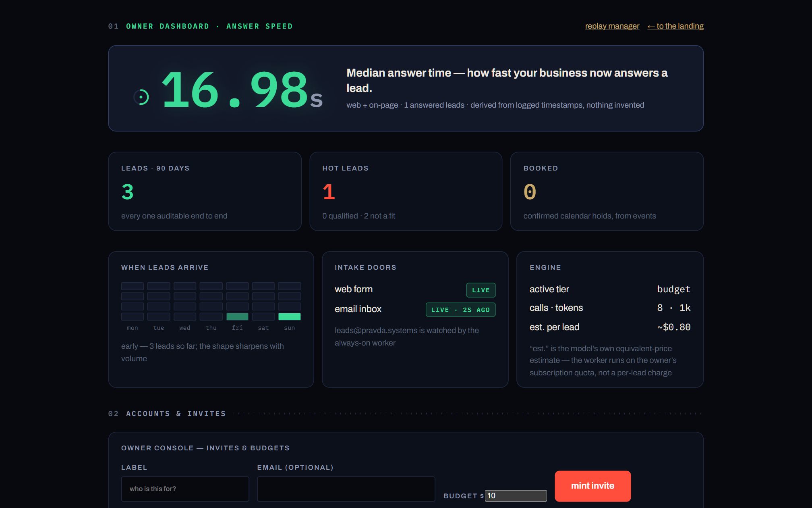This screenshot has height=508, width=812.
Task: Click the median answer time '16.98s'
Action: (242, 90)
